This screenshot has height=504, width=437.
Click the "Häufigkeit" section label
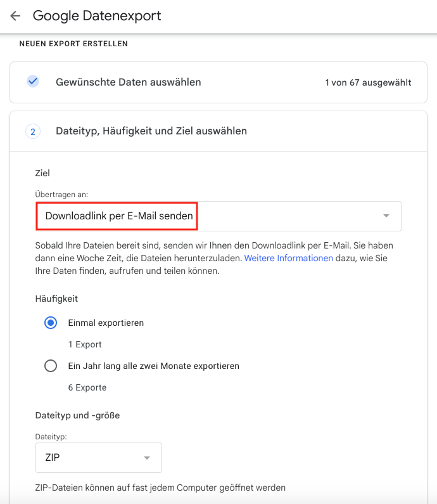(56, 299)
